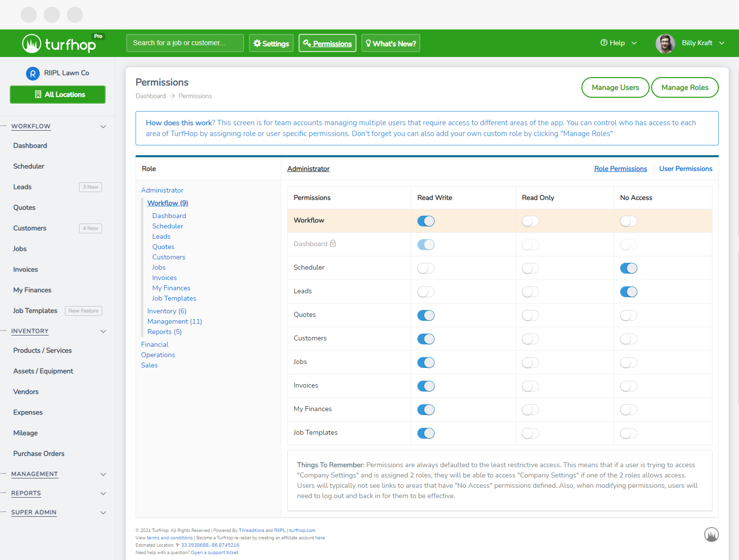This screenshot has height=560, width=739.
Task: Click the Settings gear icon
Action: click(x=257, y=43)
